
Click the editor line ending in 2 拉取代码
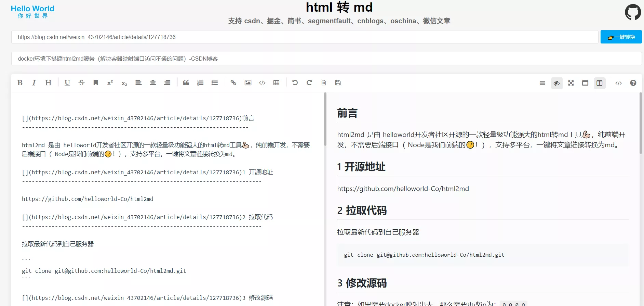pyautogui.click(x=147, y=217)
